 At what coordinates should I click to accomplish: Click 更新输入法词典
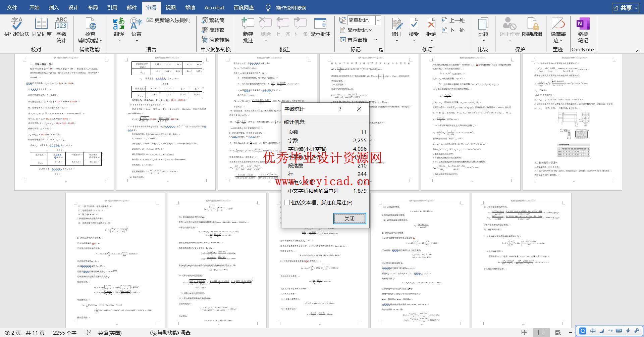168,20
